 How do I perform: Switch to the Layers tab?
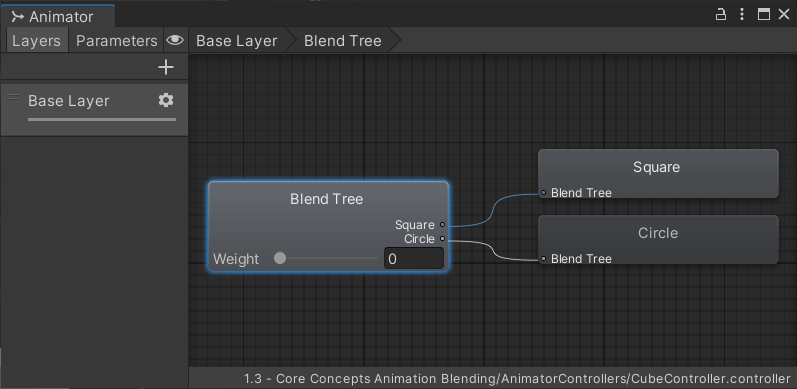point(36,41)
